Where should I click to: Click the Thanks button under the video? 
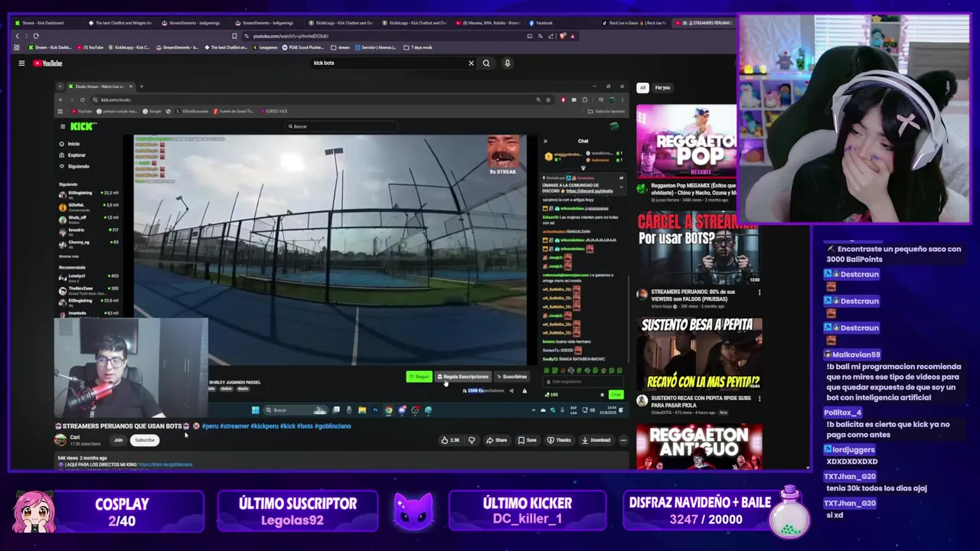pos(559,440)
